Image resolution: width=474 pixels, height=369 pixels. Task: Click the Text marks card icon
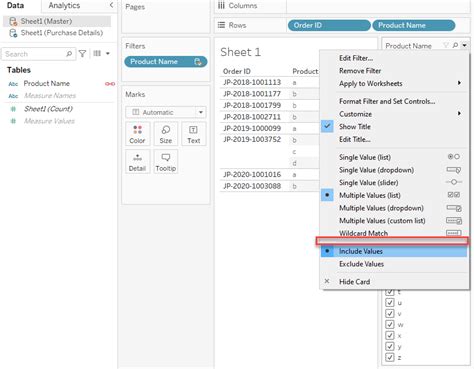click(194, 134)
